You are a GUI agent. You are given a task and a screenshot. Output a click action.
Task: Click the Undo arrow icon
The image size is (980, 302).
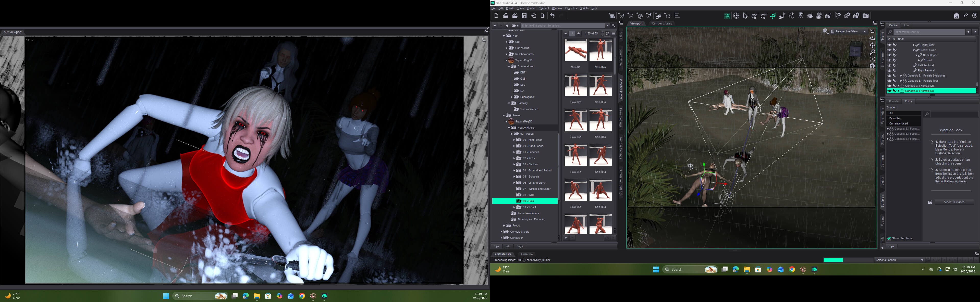(x=552, y=16)
